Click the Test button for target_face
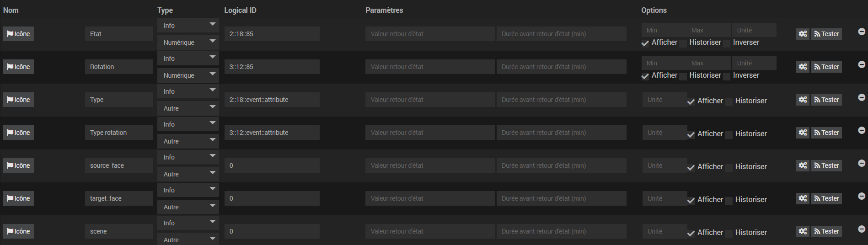 pyautogui.click(x=826, y=198)
